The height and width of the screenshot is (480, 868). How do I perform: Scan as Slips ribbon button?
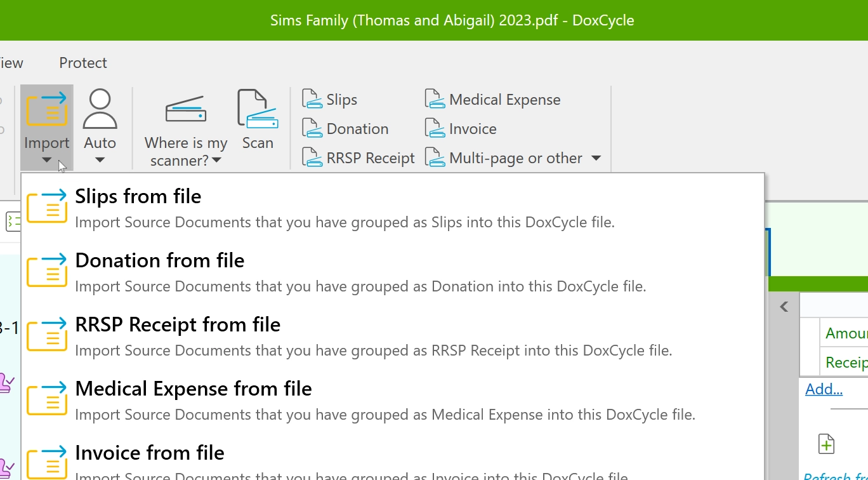330,100
